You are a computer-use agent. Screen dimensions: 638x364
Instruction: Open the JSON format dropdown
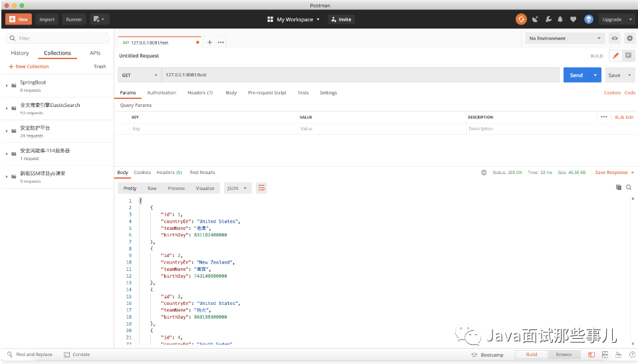(237, 188)
